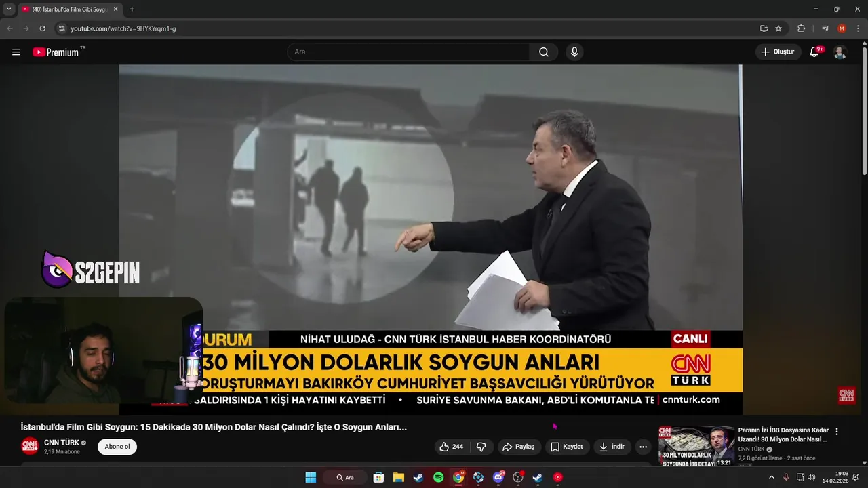Open the Oluştur create menu

778,52
